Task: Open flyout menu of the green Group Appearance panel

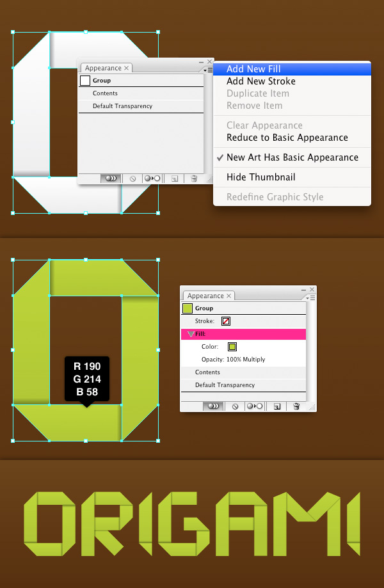Action: tap(310, 297)
